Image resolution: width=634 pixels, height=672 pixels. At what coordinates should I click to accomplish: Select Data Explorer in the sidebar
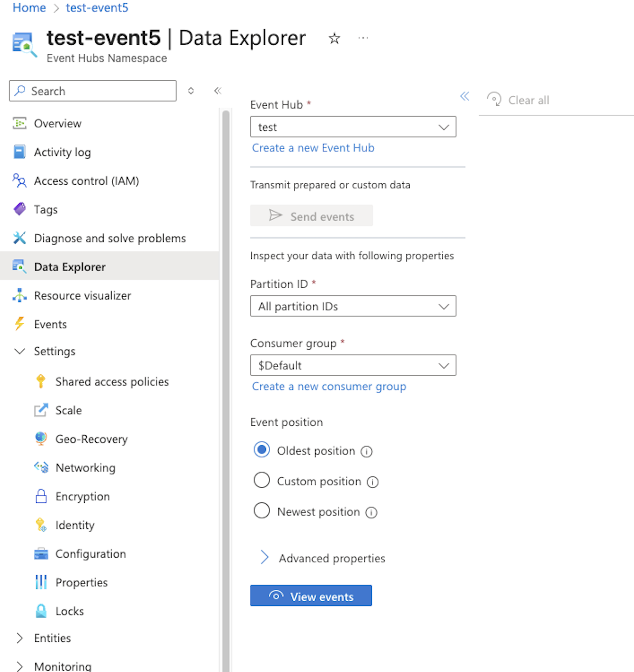tap(69, 267)
